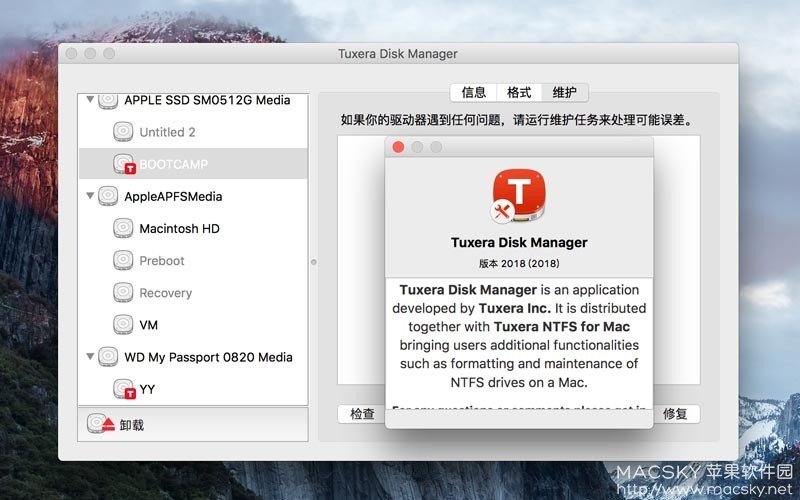Click the Tuxera NTFS for Mac text
This screenshot has width=800, height=500.
tap(562, 327)
